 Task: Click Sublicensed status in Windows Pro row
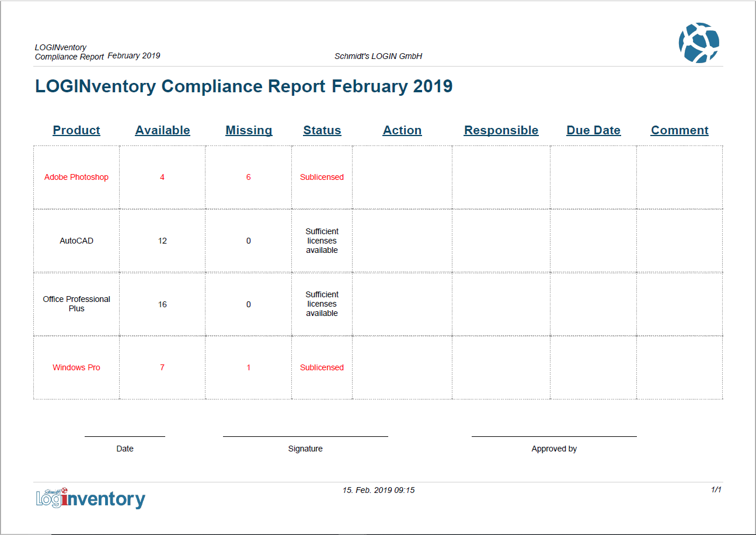click(322, 367)
